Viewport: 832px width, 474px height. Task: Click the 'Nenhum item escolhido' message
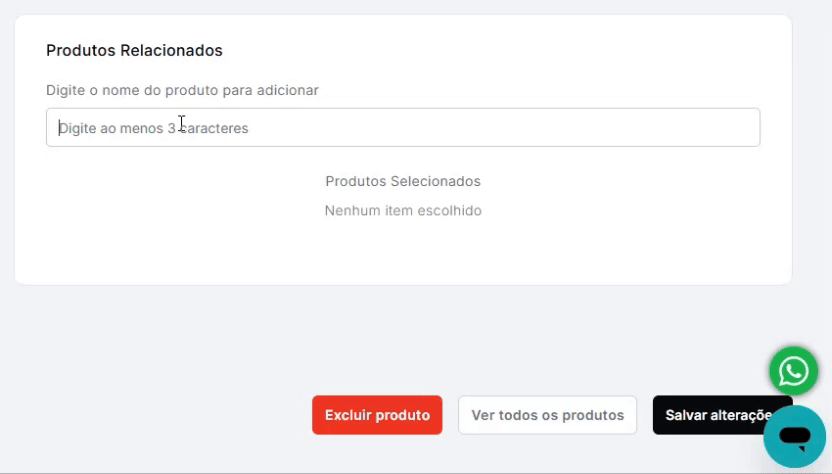click(x=403, y=211)
